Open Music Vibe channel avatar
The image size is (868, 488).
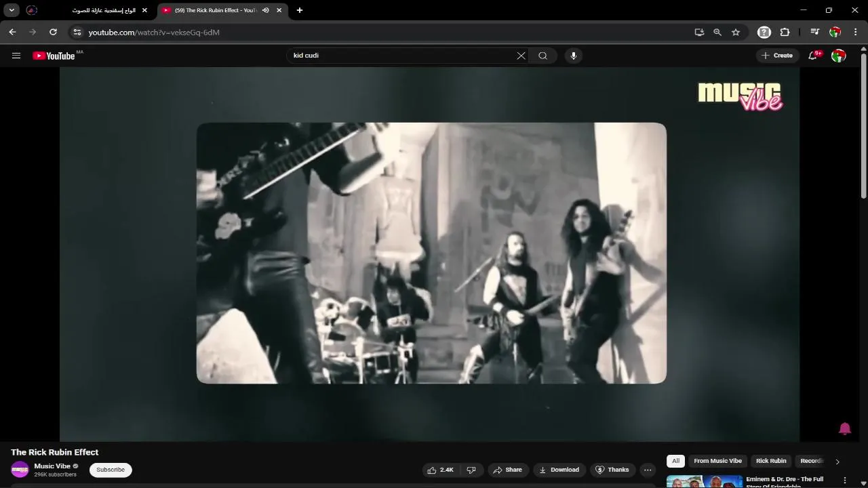tap(20, 470)
